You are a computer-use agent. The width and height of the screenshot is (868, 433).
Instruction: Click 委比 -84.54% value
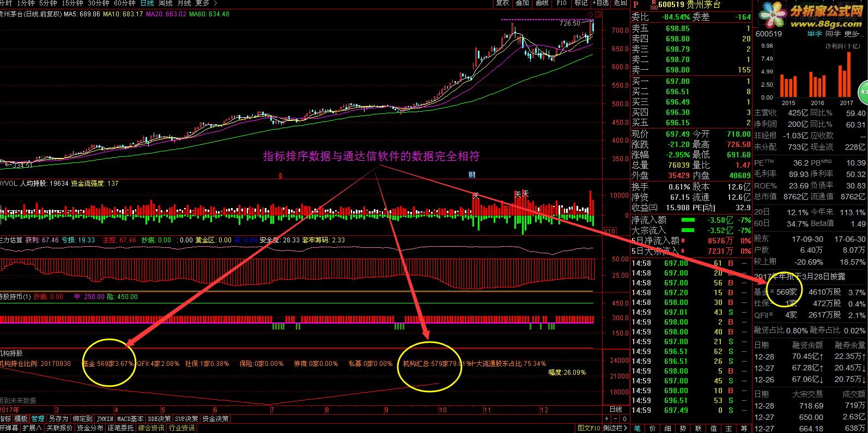[676, 17]
